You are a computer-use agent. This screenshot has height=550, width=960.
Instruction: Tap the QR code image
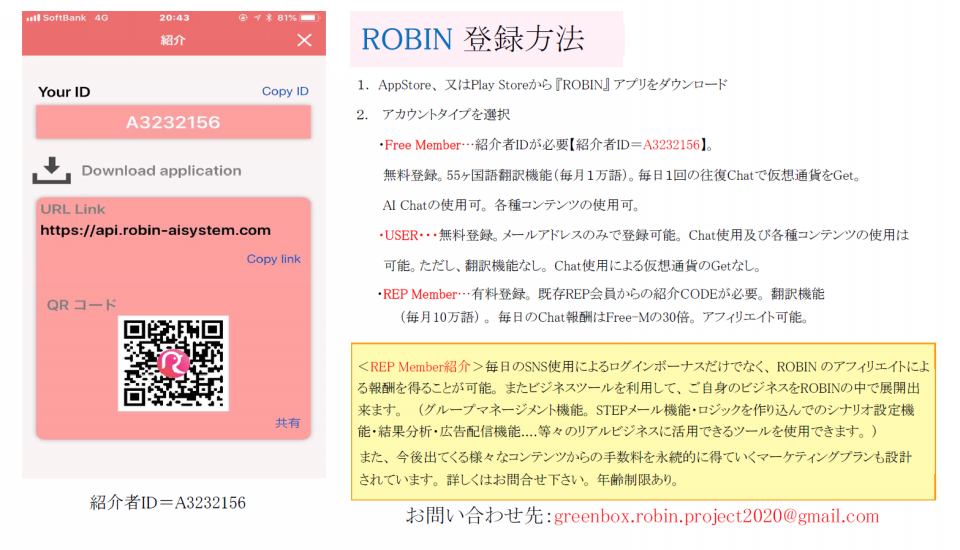click(x=173, y=363)
